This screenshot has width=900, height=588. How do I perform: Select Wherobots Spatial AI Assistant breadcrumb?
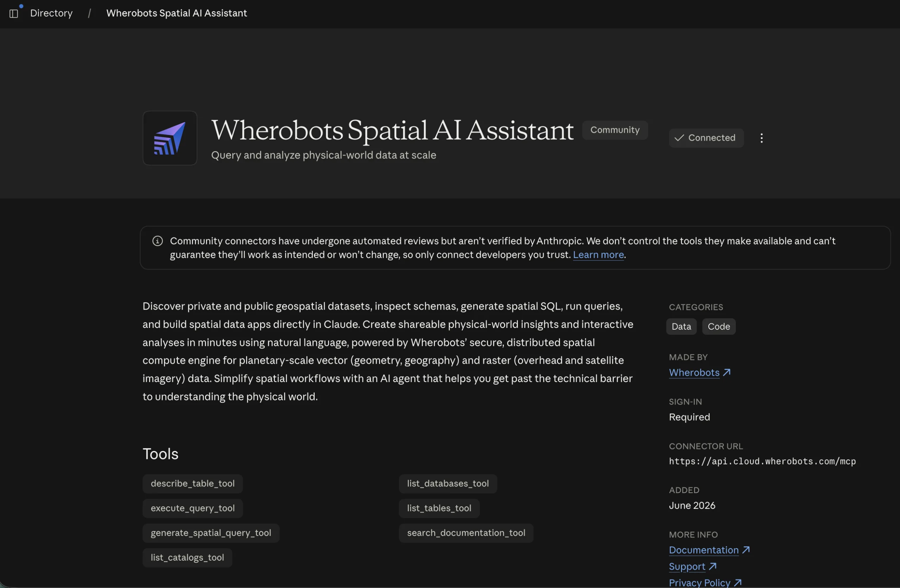tap(176, 13)
